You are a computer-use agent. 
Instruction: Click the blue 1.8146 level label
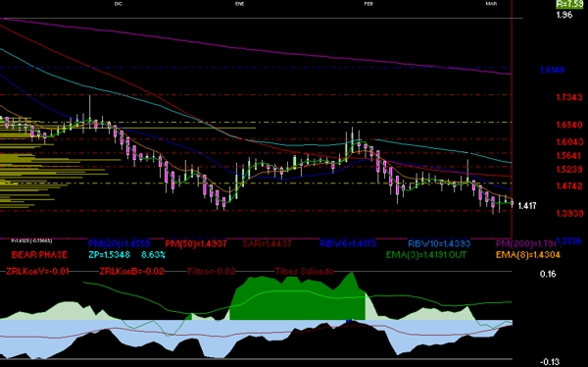(552, 70)
